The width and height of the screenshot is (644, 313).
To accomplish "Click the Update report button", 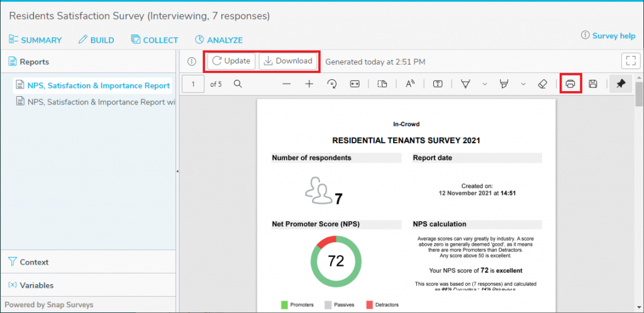I will point(231,61).
